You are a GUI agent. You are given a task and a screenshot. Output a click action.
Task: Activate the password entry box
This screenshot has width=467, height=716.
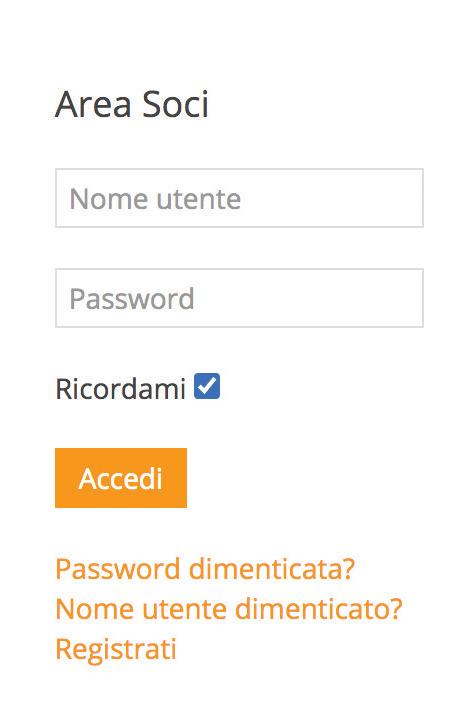coord(239,298)
